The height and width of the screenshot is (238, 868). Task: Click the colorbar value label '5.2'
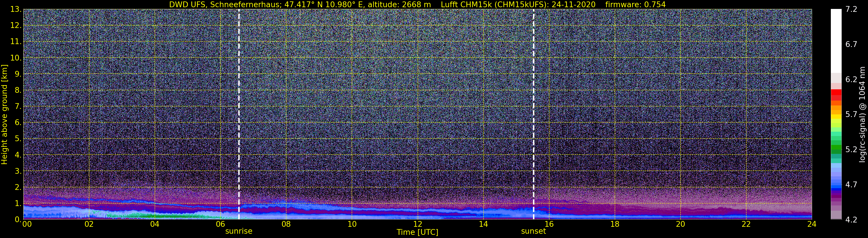(851, 150)
